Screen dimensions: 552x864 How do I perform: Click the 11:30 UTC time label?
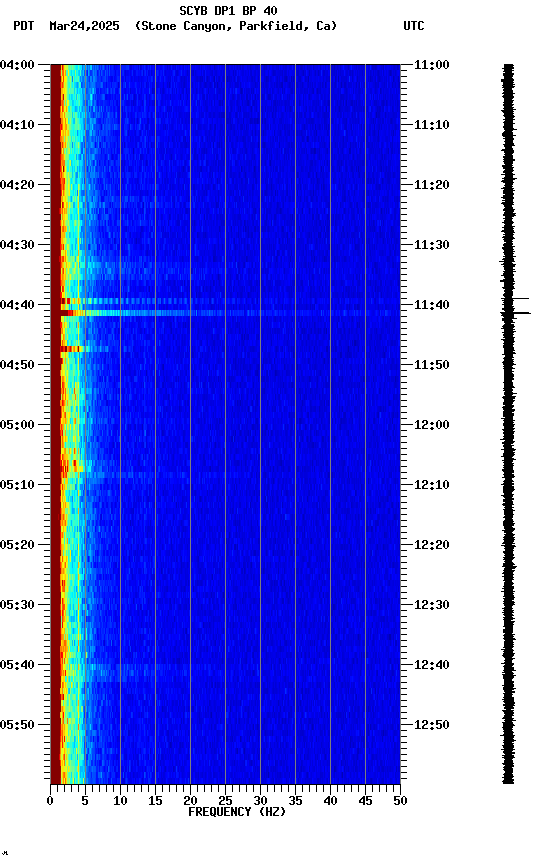pos(432,245)
